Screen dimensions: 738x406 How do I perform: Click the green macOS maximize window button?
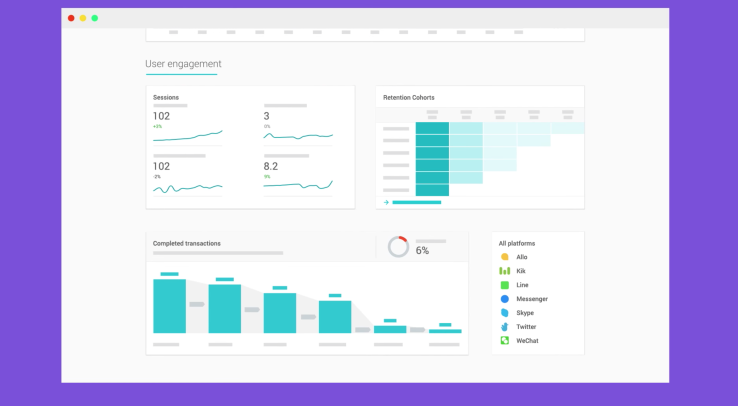(x=95, y=18)
